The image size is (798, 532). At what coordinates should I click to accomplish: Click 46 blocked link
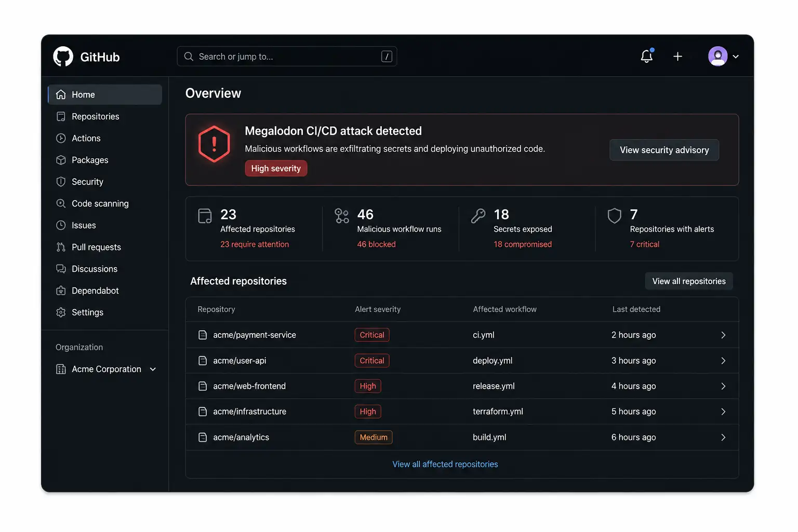376,244
